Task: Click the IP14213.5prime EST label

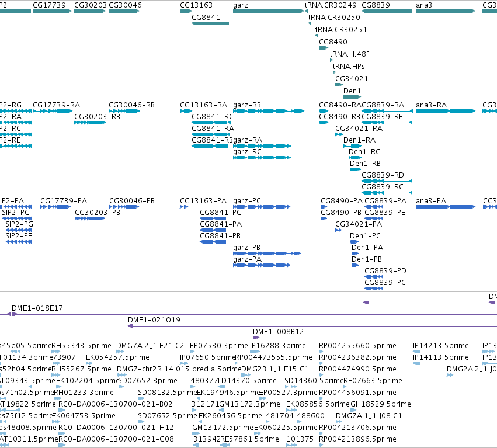Action: 441,346
